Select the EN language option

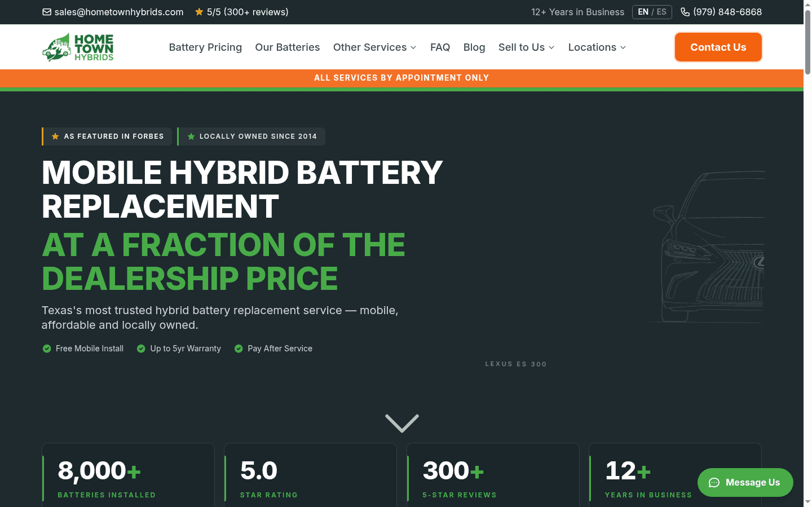click(x=643, y=12)
